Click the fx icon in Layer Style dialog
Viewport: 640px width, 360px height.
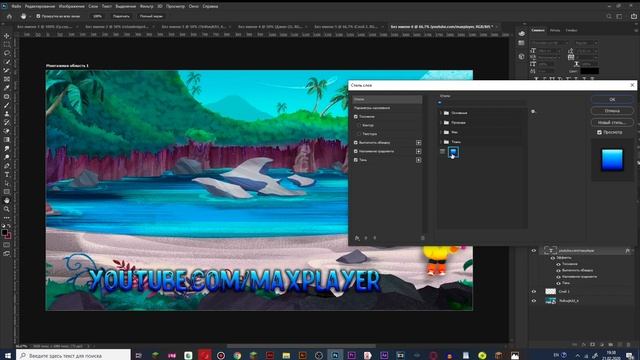[357, 238]
